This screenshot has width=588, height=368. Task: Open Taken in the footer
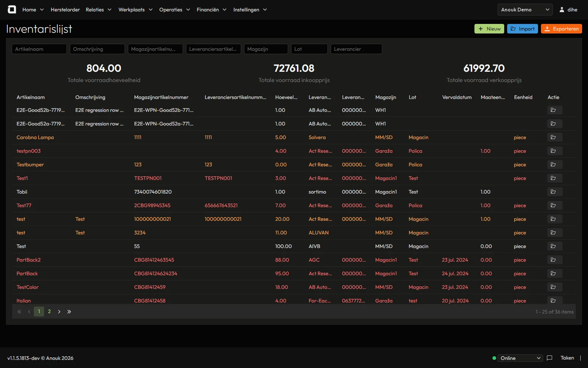pyautogui.click(x=567, y=358)
